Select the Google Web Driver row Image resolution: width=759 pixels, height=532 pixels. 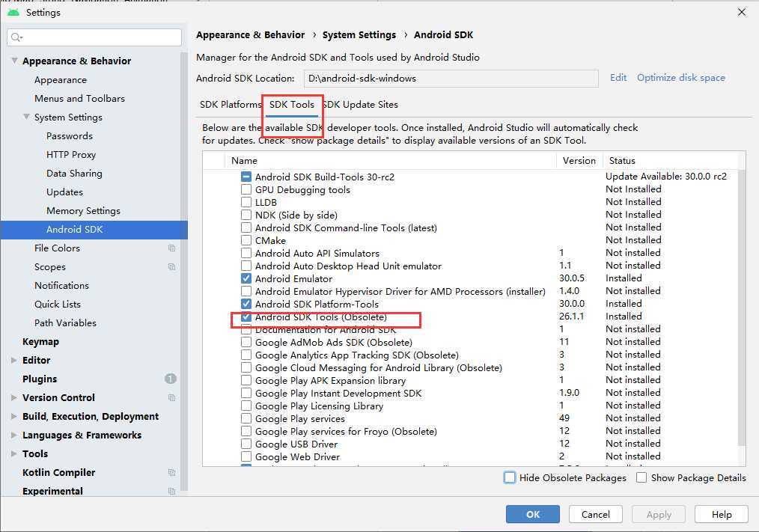click(x=469, y=456)
